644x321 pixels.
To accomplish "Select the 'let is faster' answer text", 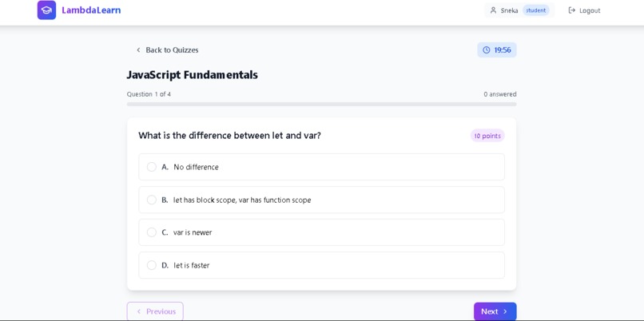I will pos(192,265).
